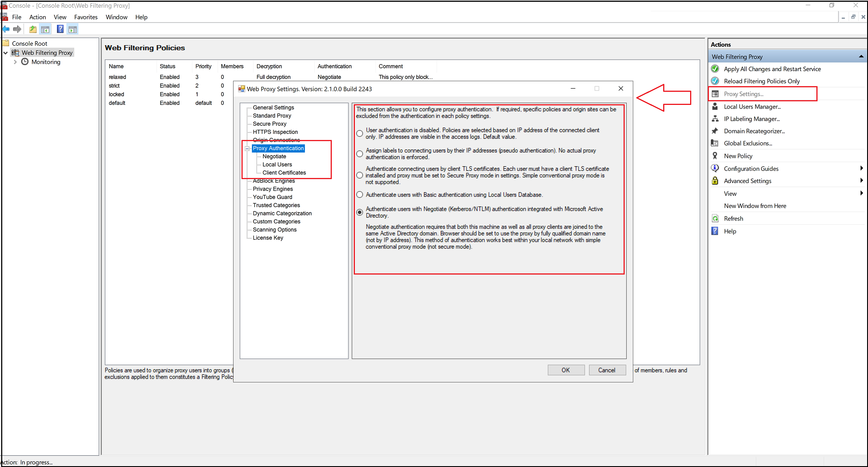Click the Refresh action icon

click(x=715, y=218)
